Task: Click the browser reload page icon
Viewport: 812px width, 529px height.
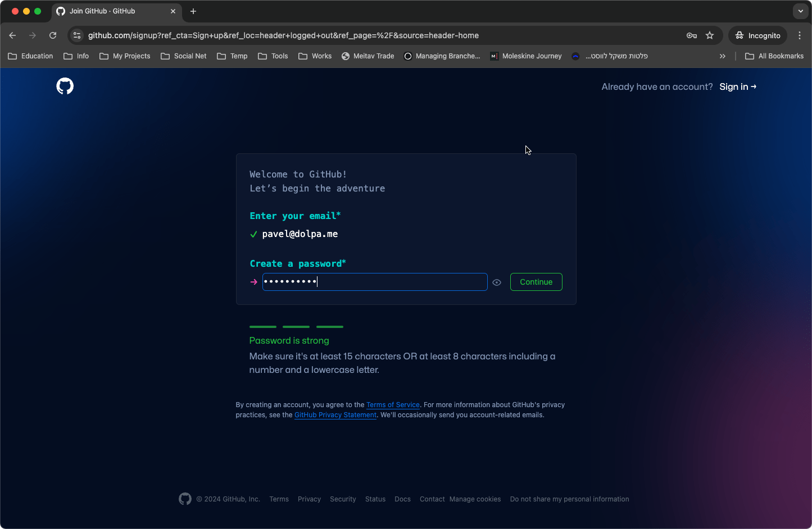Action: pos(53,35)
